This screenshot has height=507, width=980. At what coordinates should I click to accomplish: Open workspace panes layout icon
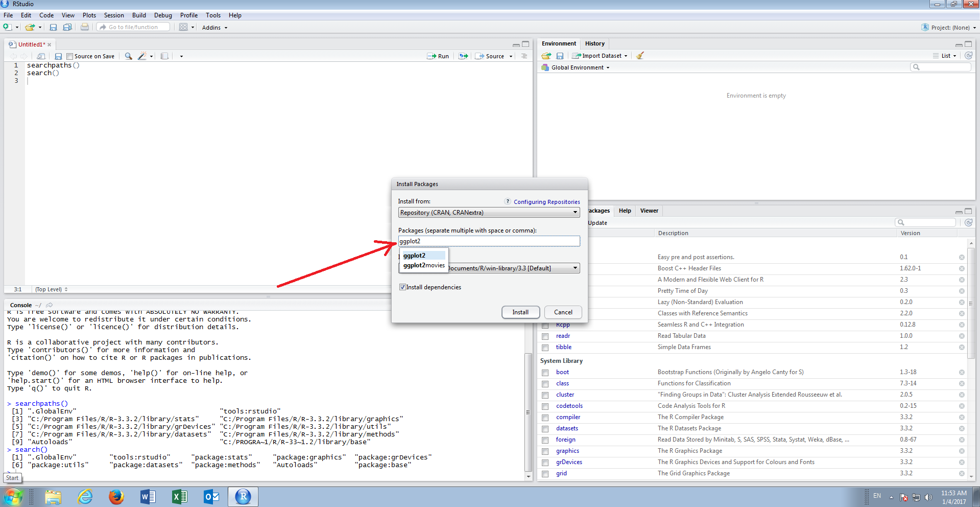pyautogui.click(x=183, y=27)
